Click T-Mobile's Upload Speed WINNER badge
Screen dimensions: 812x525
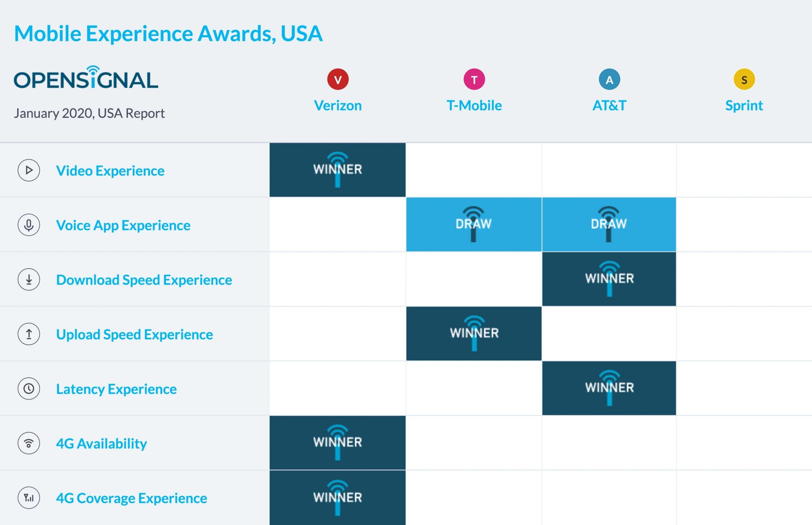click(x=474, y=333)
